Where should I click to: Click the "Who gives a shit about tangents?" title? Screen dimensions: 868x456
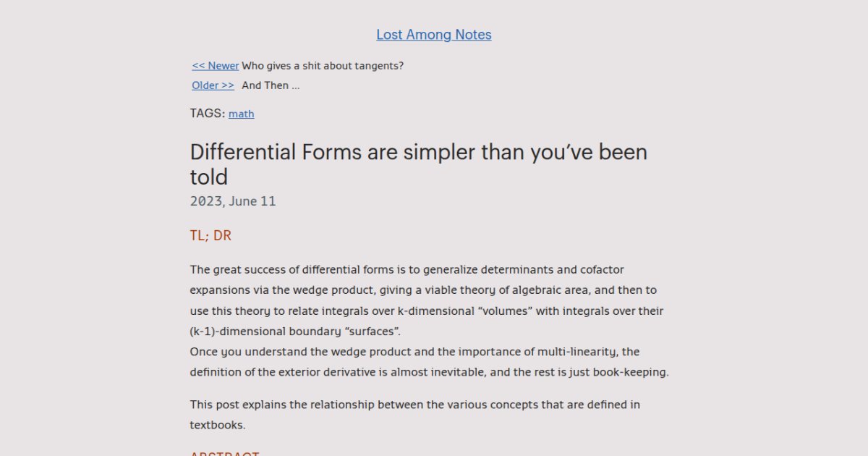pyautogui.click(x=323, y=66)
